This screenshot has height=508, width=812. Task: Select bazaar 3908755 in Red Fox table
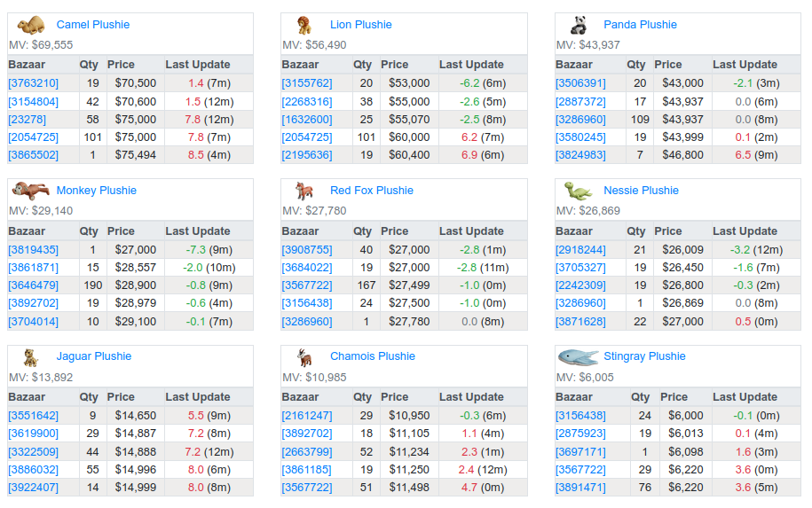tap(307, 250)
